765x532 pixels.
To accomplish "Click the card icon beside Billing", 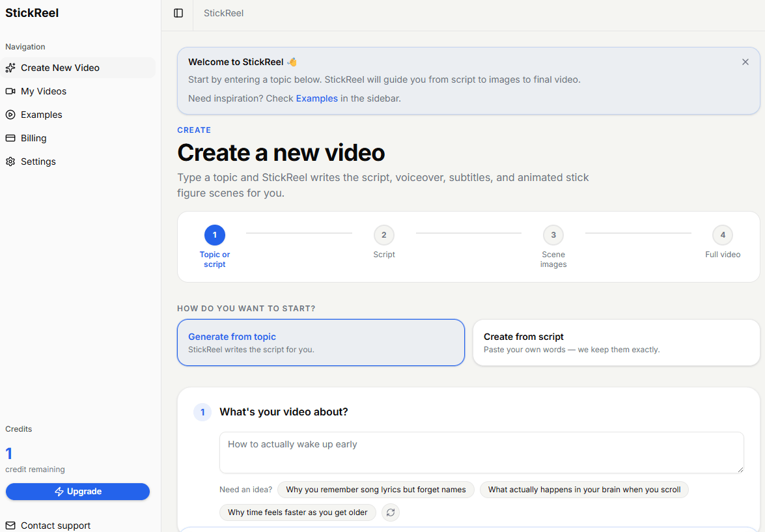I will 10,138.
